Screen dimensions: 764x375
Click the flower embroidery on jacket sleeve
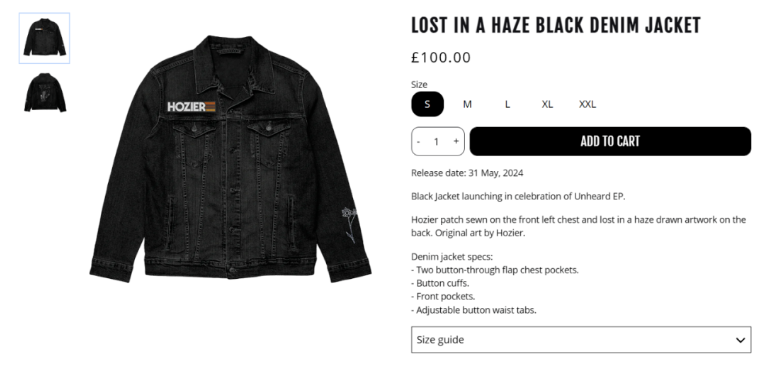coord(350,225)
